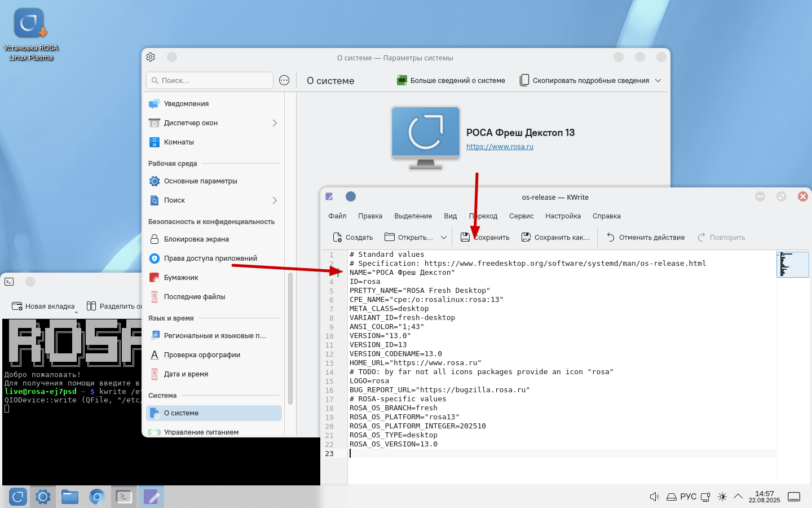
Task: Open the https://www.rosa.ru link
Action: 500,147
